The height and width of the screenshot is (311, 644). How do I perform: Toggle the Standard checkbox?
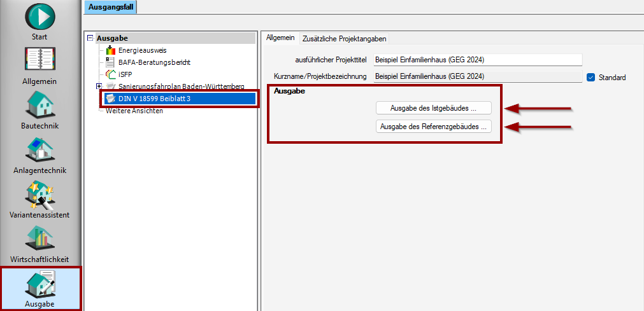tap(590, 78)
